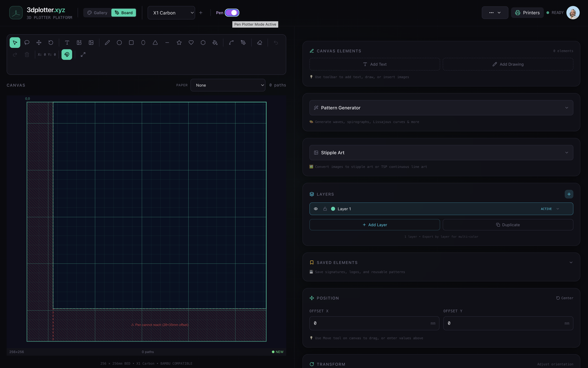Viewport: 588px width, 368px height.
Task: Choose the Text tool in toolbar
Action: click(67, 43)
